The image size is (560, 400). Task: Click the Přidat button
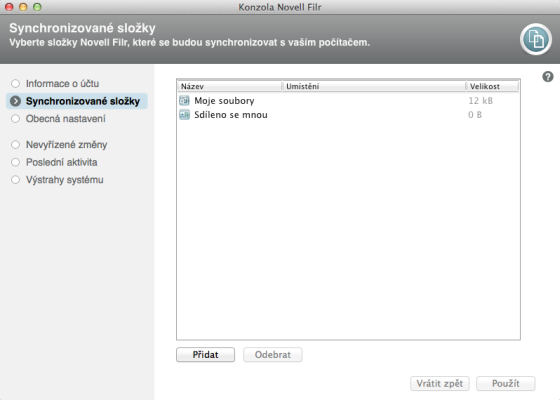(205, 355)
